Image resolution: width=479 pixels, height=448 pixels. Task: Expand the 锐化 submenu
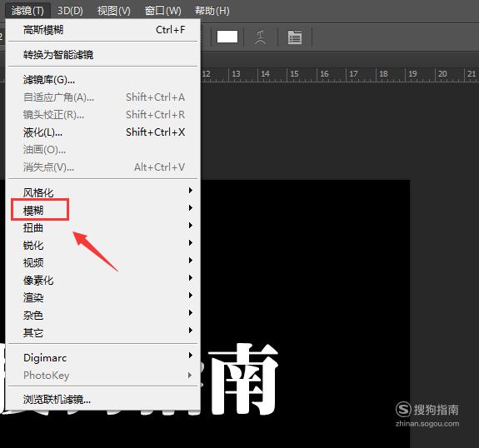tap(103, 245)
